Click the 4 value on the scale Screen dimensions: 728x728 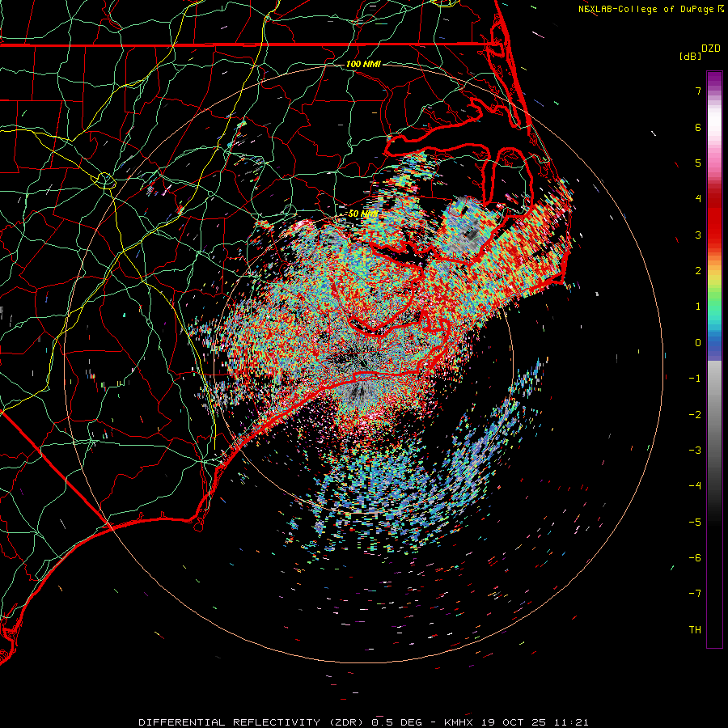tap(698, 199)
